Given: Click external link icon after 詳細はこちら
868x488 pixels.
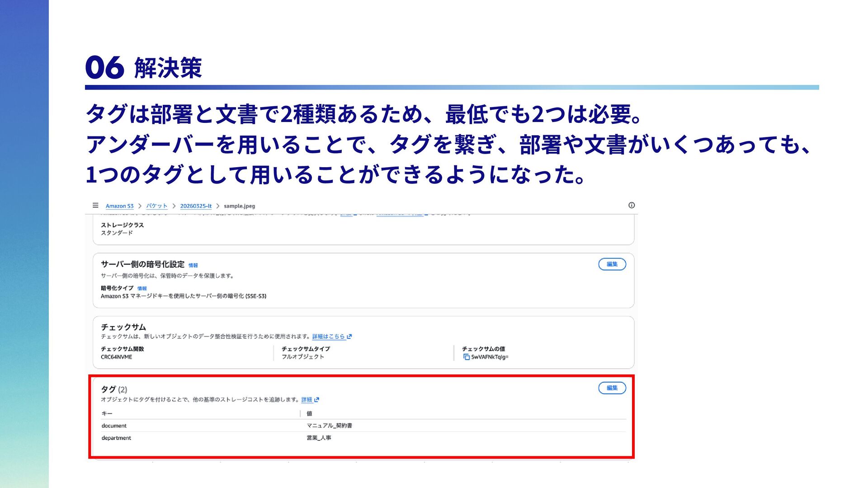Looking at the screenshot, I should (x=349, y=337).
